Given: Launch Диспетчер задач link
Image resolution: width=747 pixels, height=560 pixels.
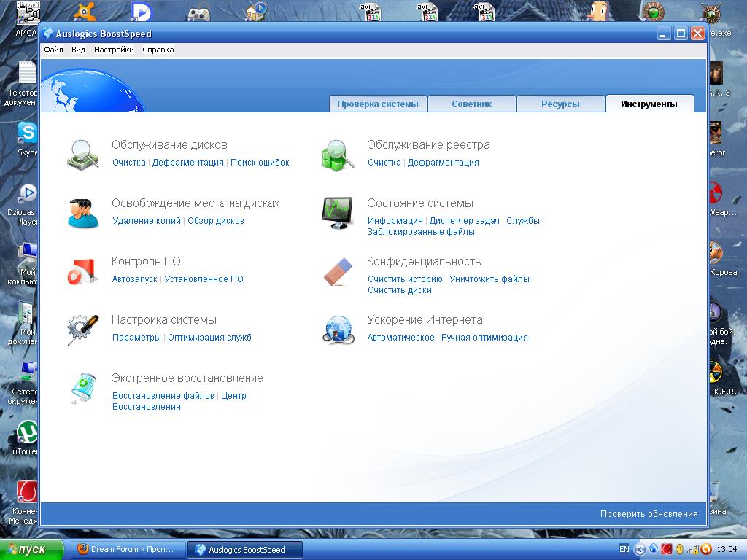Looking at the screenshot, I should pos(465,220).
